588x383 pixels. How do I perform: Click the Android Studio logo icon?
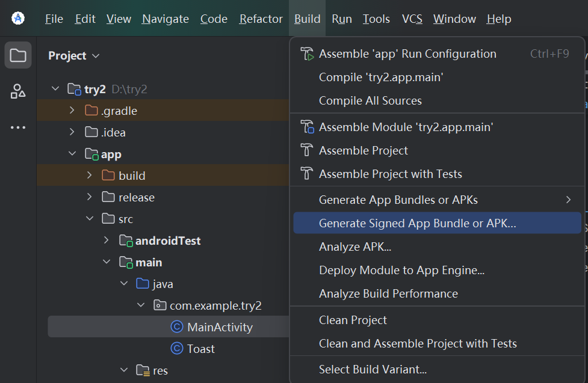pyautogui.click(x=18, y=19)
